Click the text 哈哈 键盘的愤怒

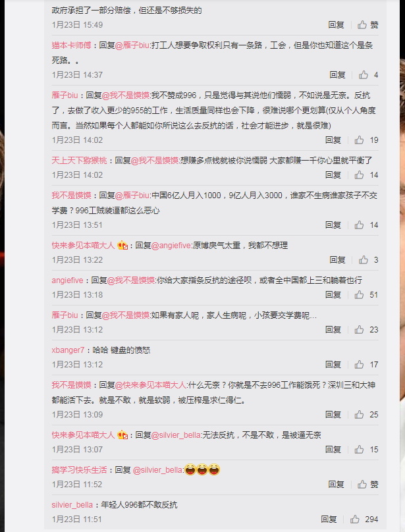pos(121,350)
